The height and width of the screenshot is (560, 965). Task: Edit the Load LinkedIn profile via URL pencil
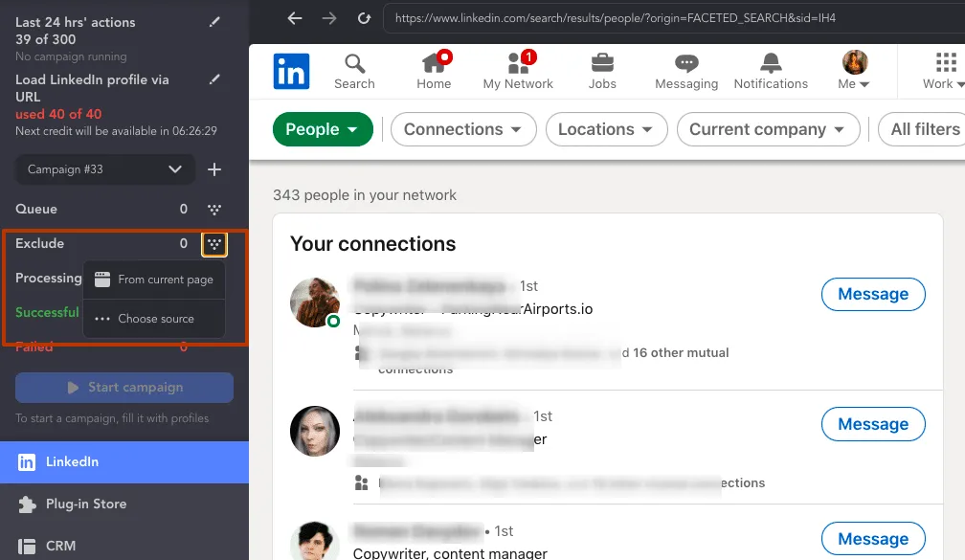[214, 79]
